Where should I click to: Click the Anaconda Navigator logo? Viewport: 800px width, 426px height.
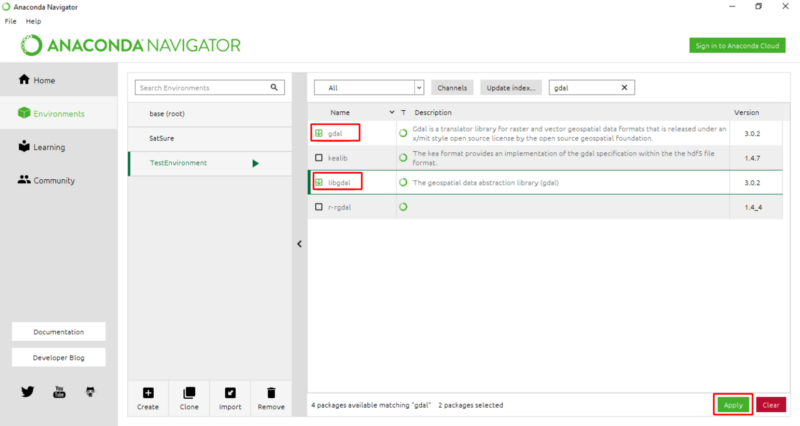(131, 45)
